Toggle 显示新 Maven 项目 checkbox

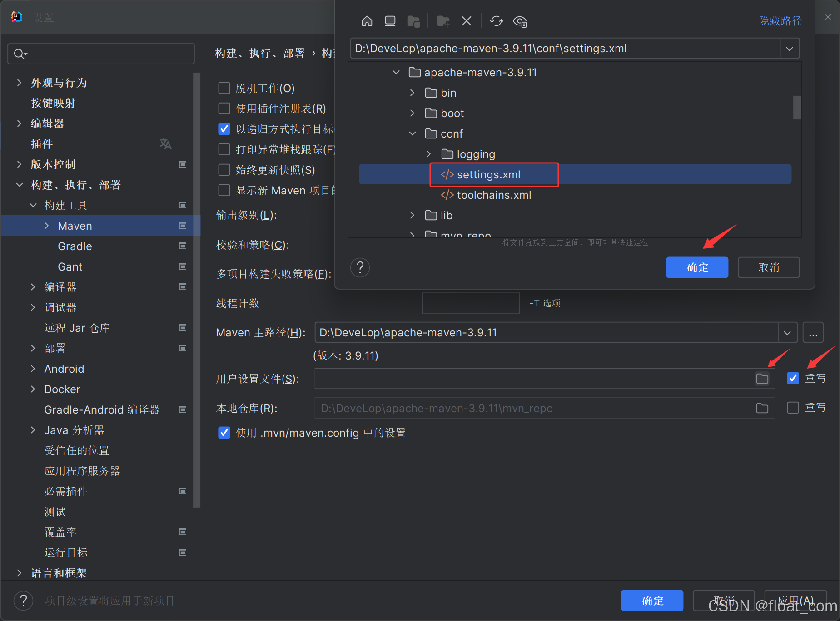click(x=224, y=190)
